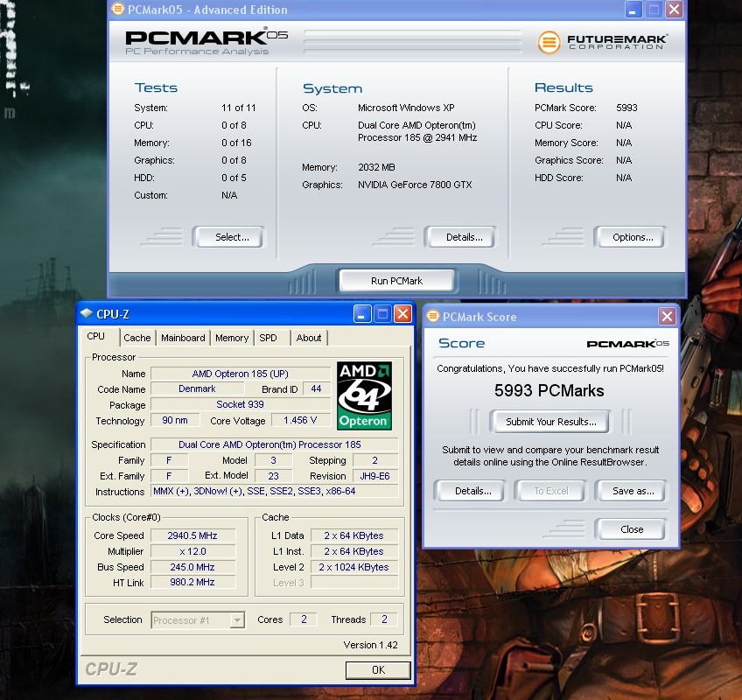The height and width of the screenshot is (700, 742).
Task: Close the PCMark05 Advanced Edition window
Action: [x=674, y=10]
